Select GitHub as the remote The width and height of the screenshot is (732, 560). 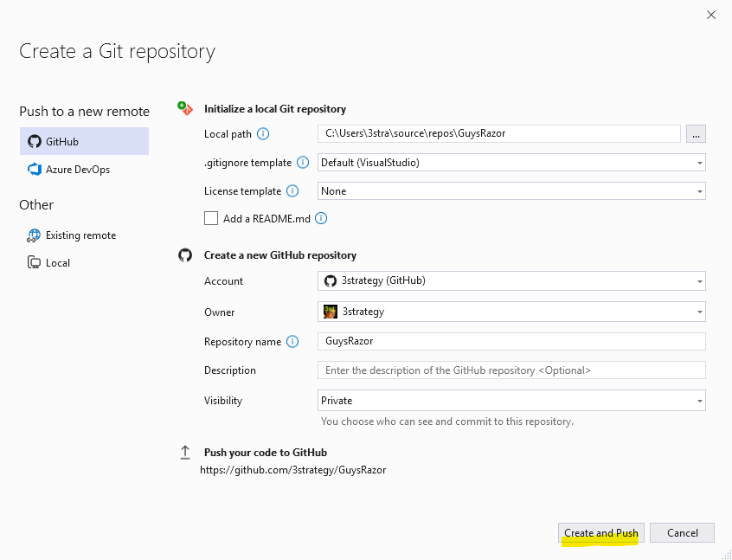pyautogui.click(x=84, y=141)
